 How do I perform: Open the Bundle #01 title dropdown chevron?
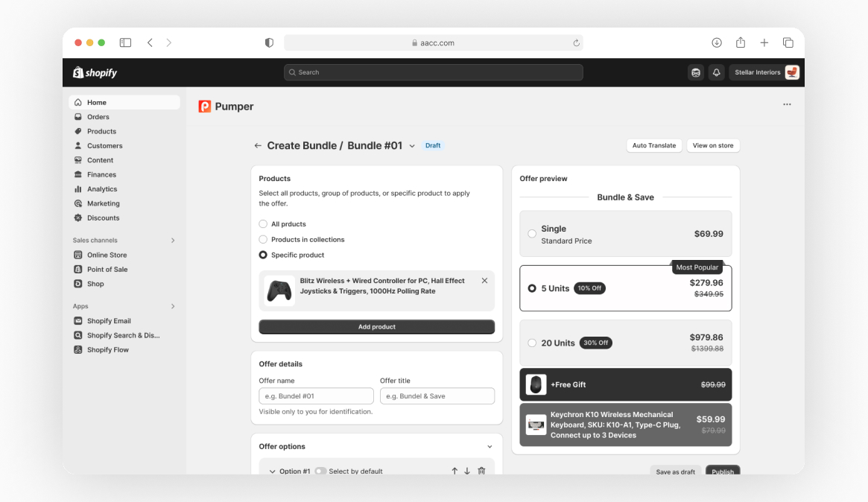click(412, 146)
